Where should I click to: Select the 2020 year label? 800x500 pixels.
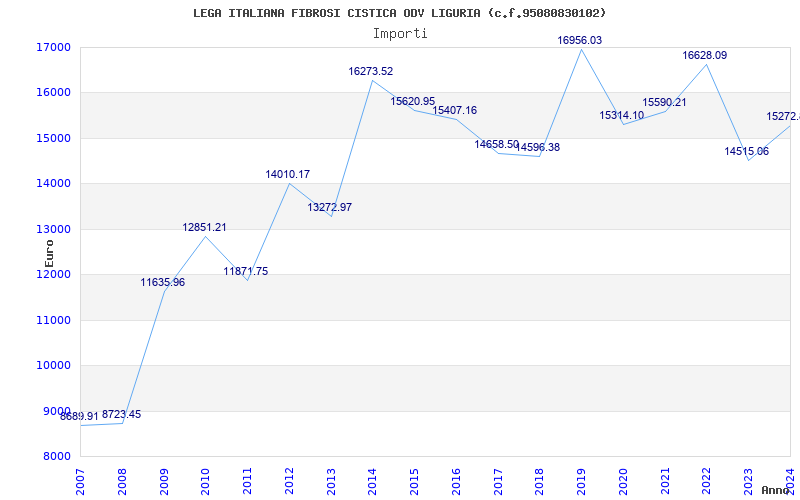[623, 482]
